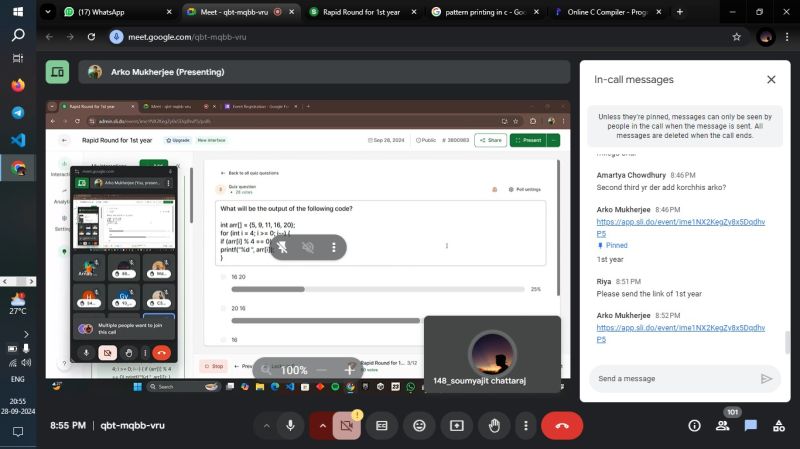800x449 pixels.
Task: Open Windows Search from the taskbar
Action: click(18, 35)
